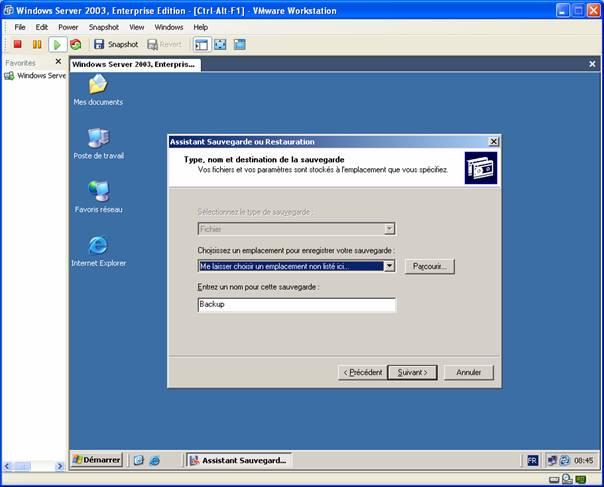Click the VMware CD-ROM status icon
Screen dimensions: 604x487
[567, 479]
